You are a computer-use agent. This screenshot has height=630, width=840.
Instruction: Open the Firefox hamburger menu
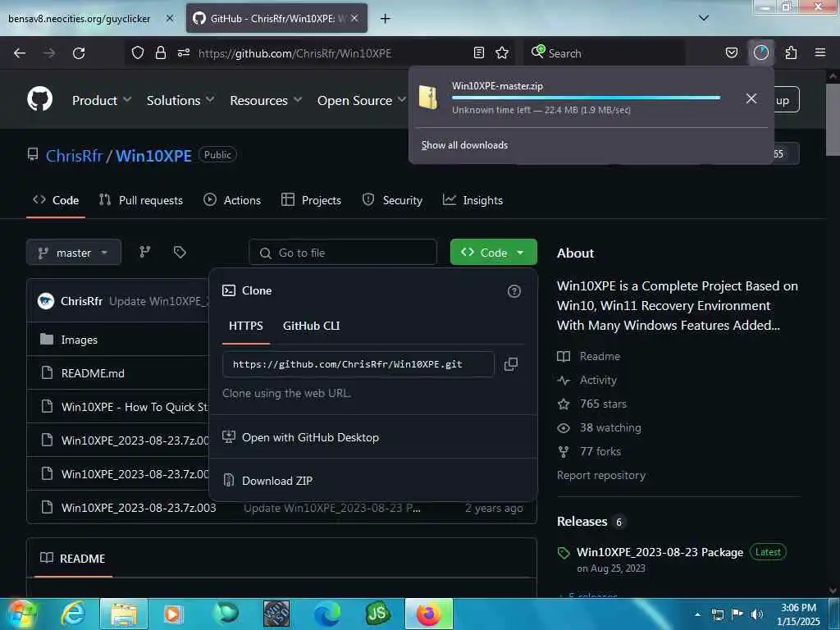(x=820, y=52)
